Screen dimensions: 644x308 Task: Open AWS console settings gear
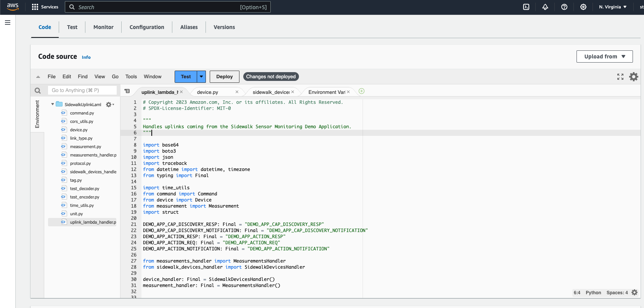pyautogui.click(x=583, y=7)
